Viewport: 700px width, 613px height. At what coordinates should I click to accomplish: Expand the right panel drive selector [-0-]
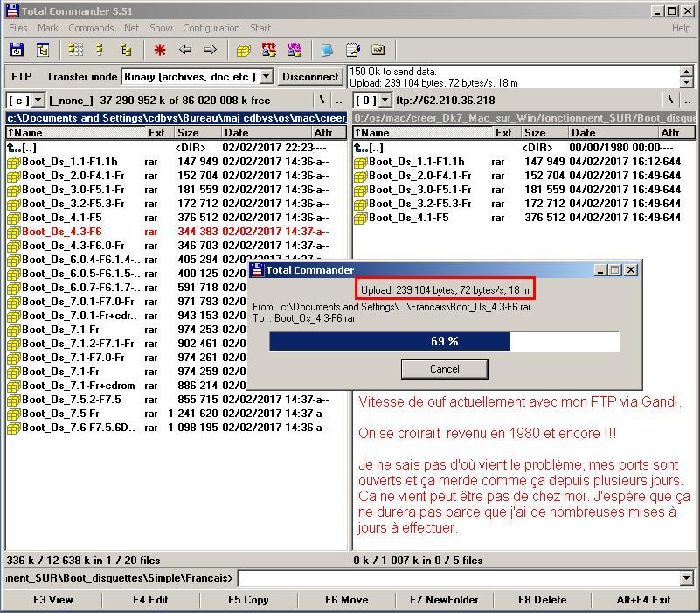(x=385, y=101)
